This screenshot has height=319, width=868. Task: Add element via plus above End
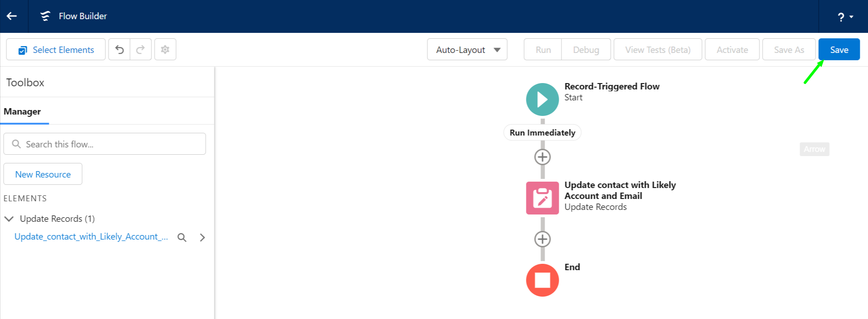point(542,239)
